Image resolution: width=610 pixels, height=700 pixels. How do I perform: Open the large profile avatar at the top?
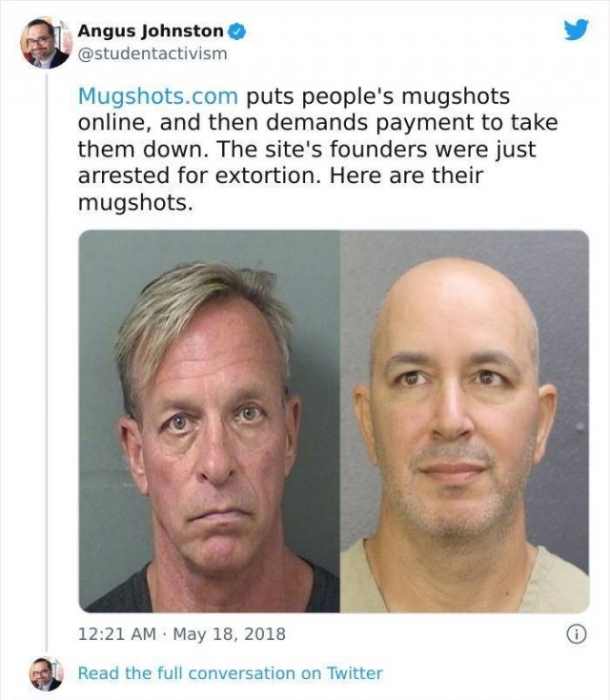click(x=44, y=43)
